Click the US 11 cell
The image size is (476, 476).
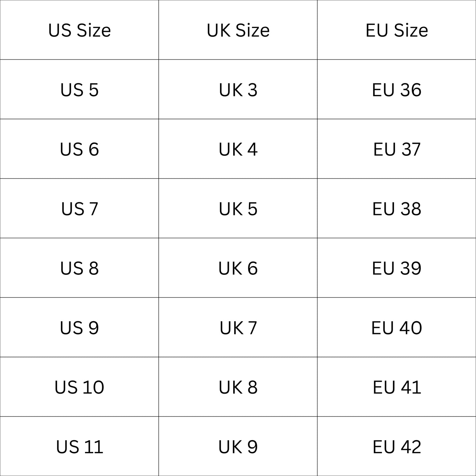tap(79, 447)
